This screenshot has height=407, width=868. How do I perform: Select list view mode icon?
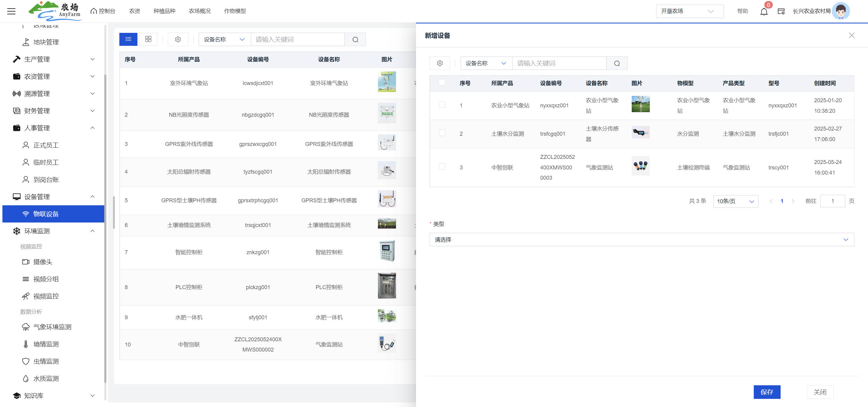[128, 39]
